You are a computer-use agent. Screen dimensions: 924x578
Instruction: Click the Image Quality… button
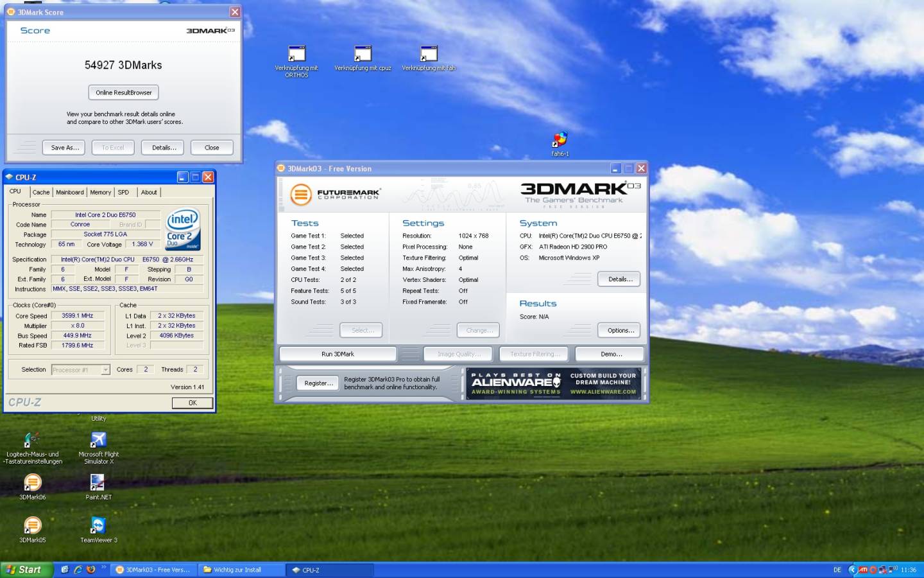(459, 354)
